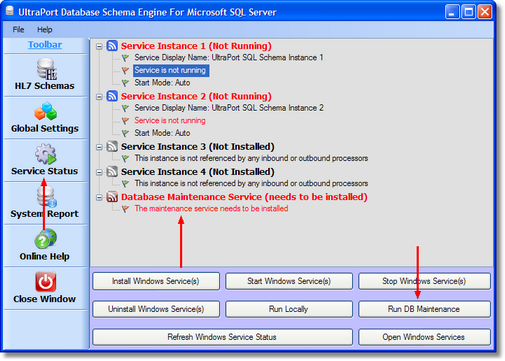Click the blue feed icon of Service Instance 2
The height and width of the screenshot is (361, 505).
(112, 96)
